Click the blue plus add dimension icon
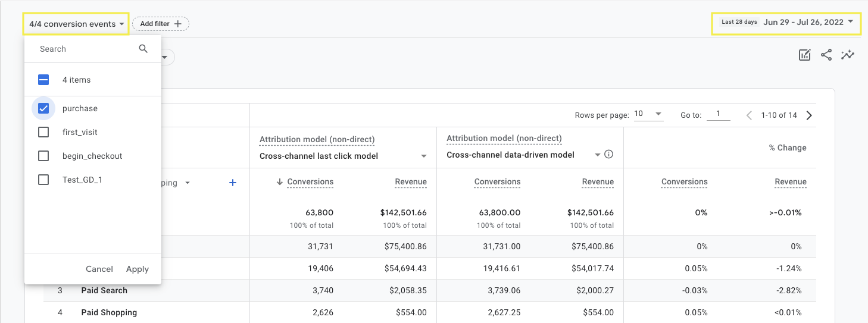Viewport: 868px width, 323px height. [x=233, y=183]
